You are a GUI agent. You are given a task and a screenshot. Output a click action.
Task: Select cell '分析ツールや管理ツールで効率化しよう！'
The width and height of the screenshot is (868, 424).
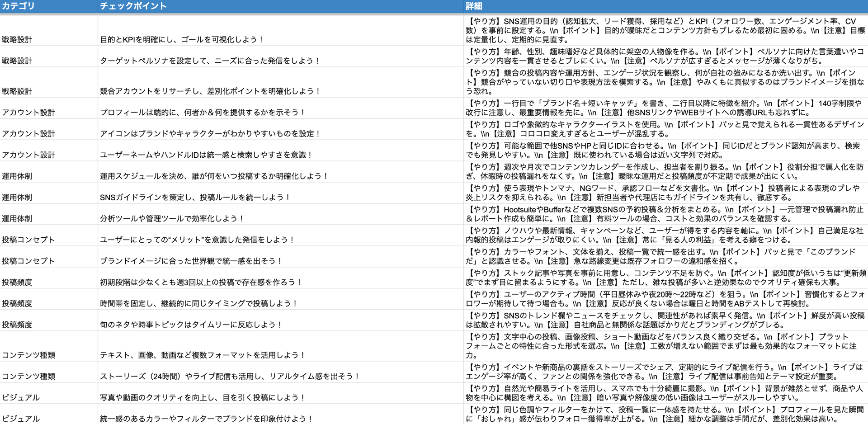[x=281, y=214]
